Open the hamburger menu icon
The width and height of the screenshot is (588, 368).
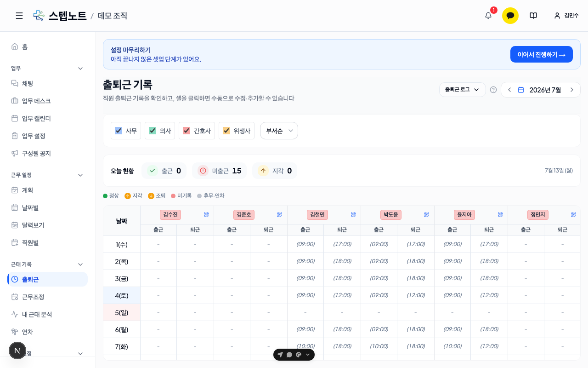point(19,16)
